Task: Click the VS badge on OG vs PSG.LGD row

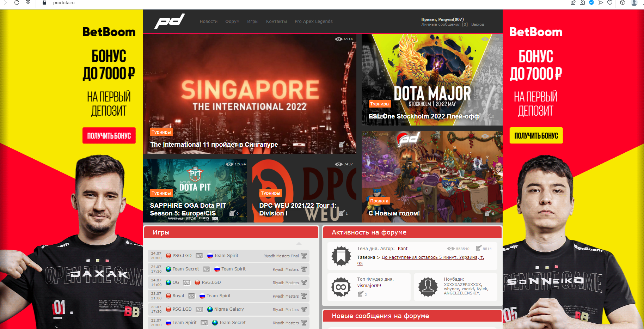Action: tap(187, 283)
